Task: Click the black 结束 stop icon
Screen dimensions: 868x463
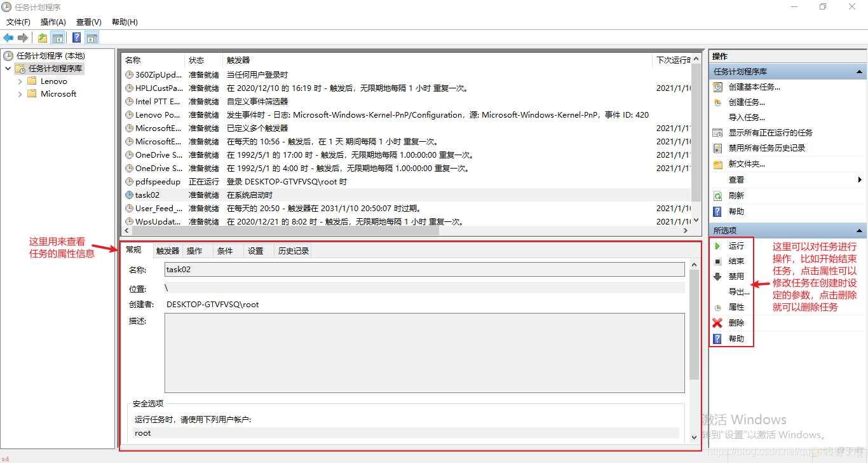Action: click(718, 261)
